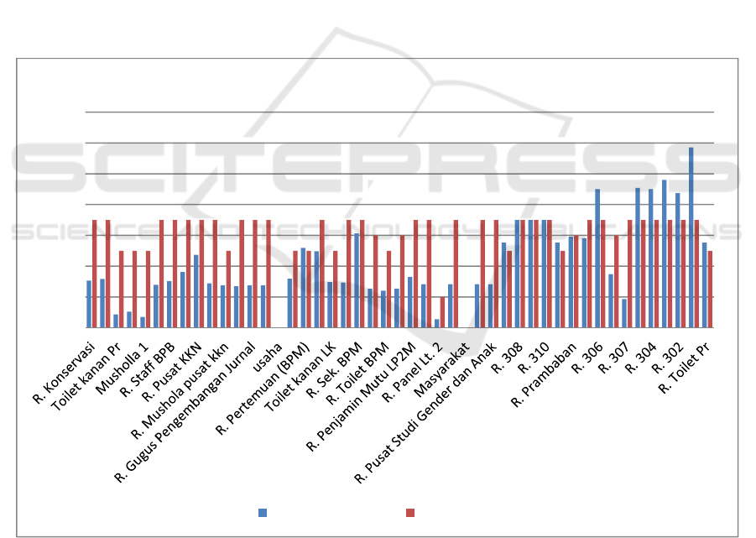
Task: Click the short blue bar above R. 307
Action: point(624,313)
